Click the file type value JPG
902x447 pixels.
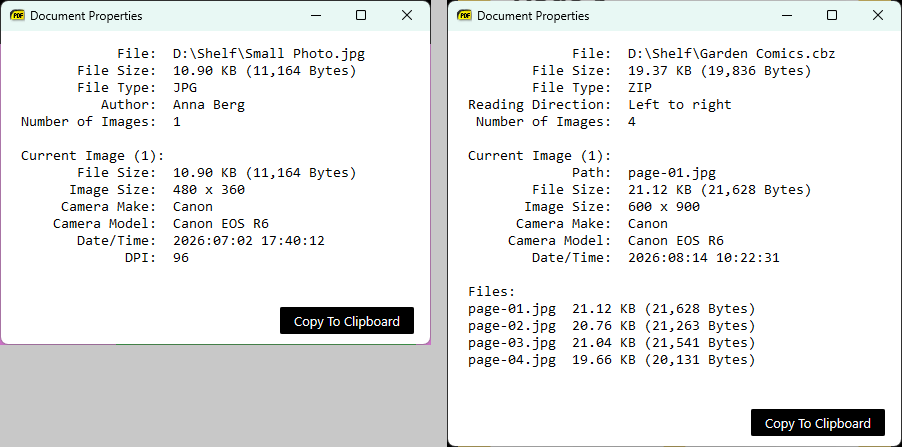tap(185, 88)
